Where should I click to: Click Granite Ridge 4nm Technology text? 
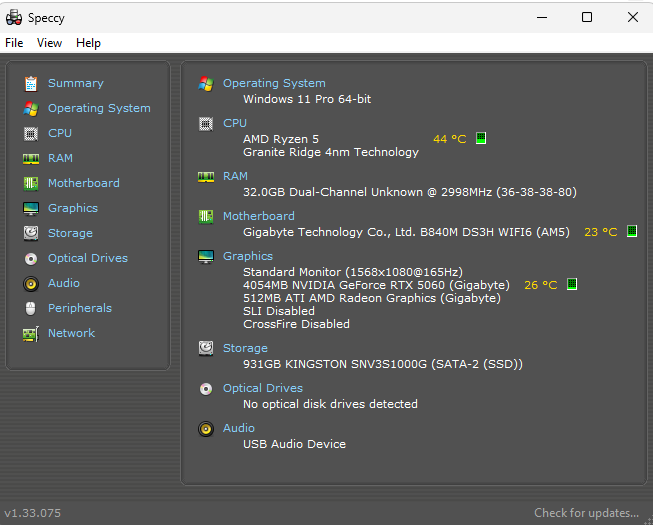331,152
